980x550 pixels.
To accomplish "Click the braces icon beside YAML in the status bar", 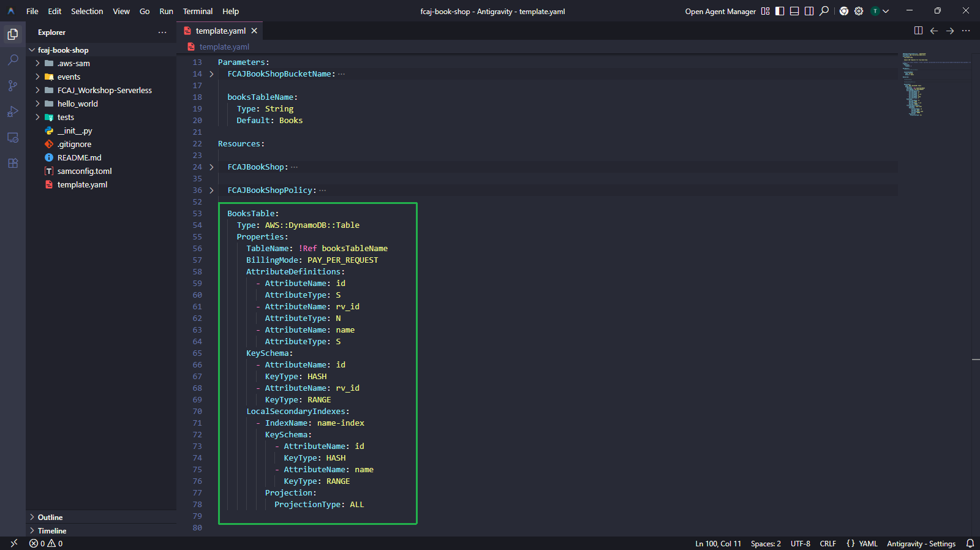I will click(x=850, y=543).
